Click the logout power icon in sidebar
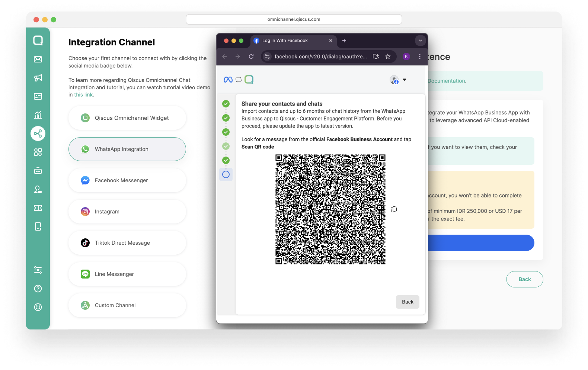The height and width of the screenshot is (370, 588). tap(38, 307)
